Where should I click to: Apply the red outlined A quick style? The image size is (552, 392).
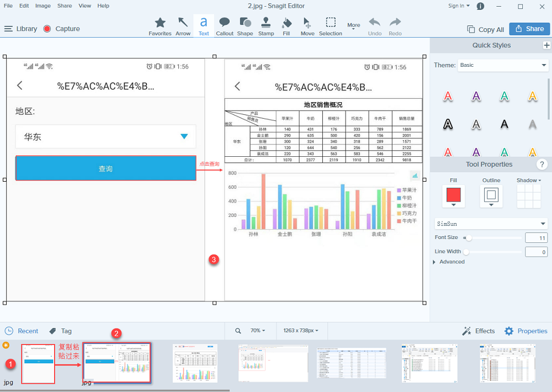point(448,96)
